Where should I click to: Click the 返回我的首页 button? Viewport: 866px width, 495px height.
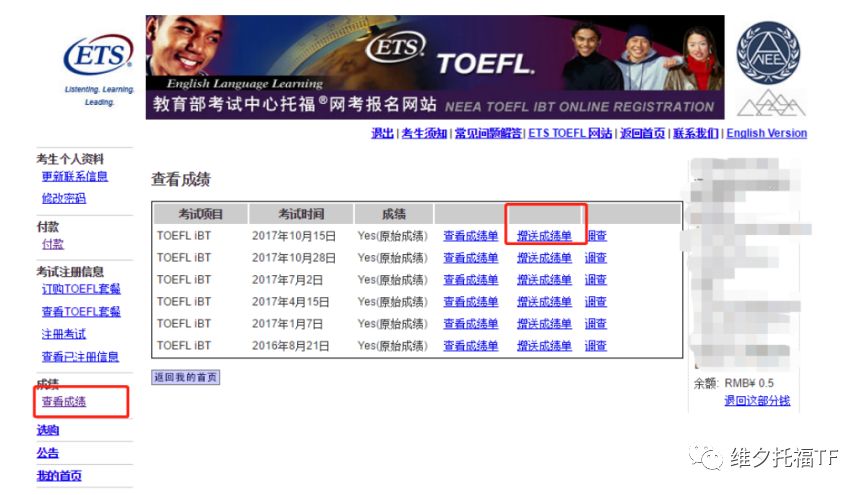tap(186, 377)
